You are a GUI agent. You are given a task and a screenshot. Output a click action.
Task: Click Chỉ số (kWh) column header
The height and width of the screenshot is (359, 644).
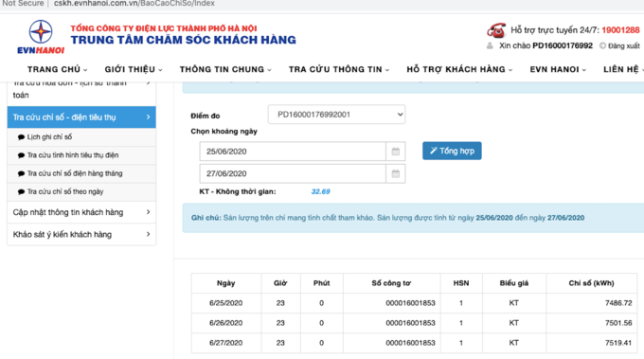(591, 283)
